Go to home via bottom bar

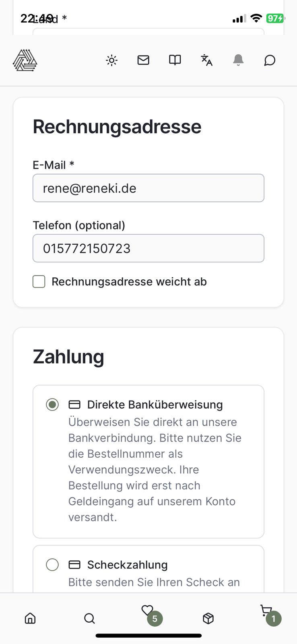click(30, 618)
